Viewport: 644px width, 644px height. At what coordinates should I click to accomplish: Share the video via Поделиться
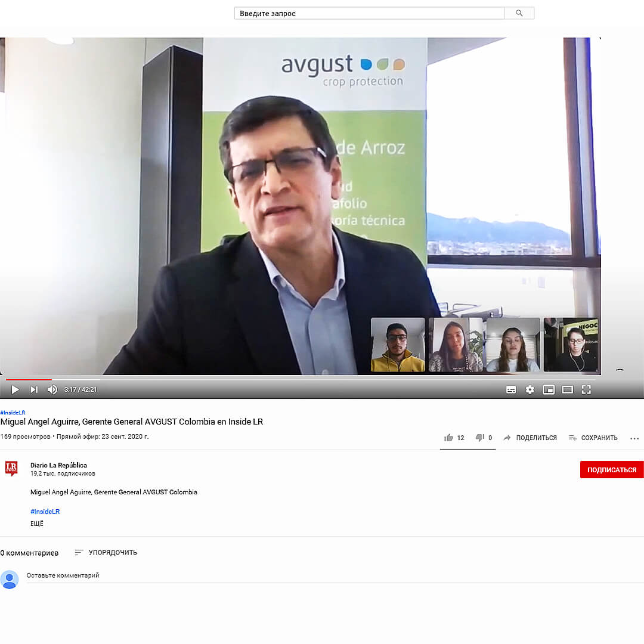click(x=530, y=438)
